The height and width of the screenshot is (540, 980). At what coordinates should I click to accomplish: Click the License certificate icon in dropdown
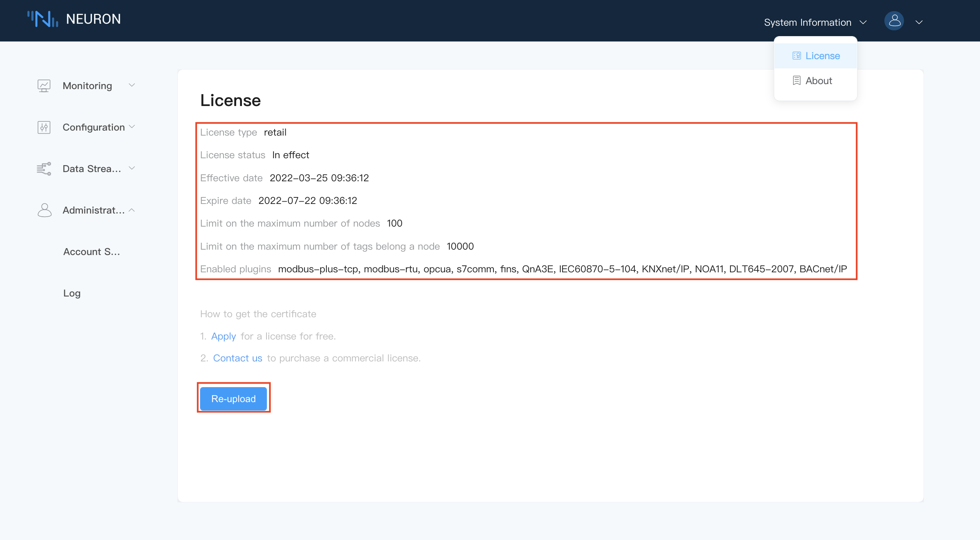[796, 56]
